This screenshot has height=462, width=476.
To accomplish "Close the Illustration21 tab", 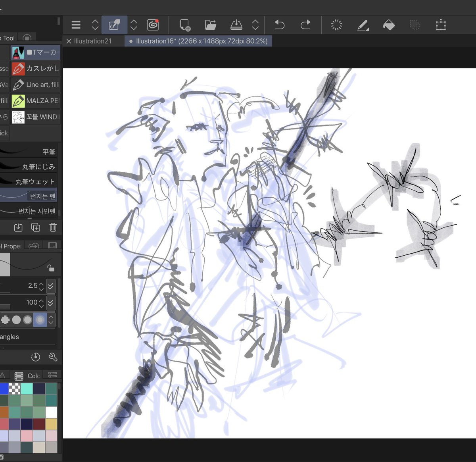I will click(x=69, y=41).
